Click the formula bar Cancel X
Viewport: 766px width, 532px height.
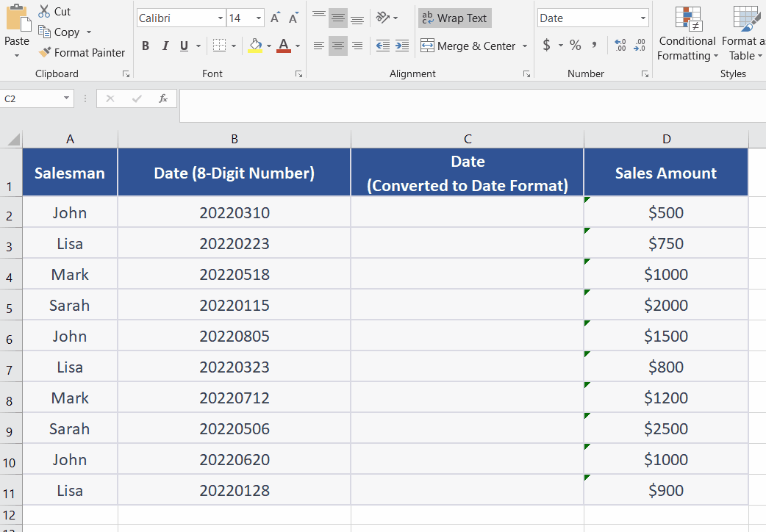click(110, 98)
